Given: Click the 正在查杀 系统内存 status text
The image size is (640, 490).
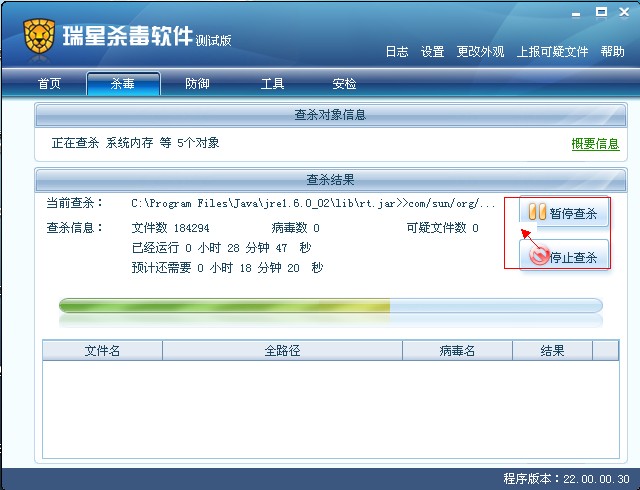Looking at the screenshot, I should pyautogui.click(x=135, y=143).
